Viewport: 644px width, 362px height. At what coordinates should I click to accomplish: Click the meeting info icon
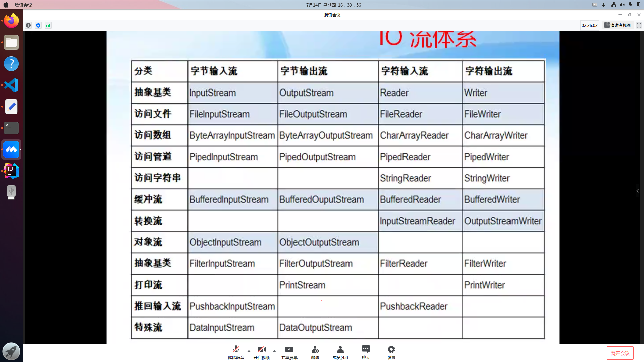click(x=28, y=25)
